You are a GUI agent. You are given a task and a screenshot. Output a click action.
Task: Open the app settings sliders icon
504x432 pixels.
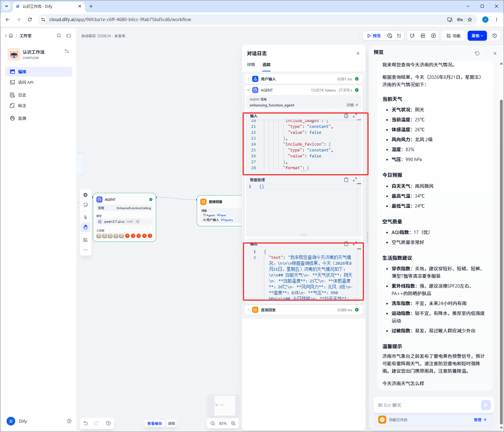tap(67, 51)
